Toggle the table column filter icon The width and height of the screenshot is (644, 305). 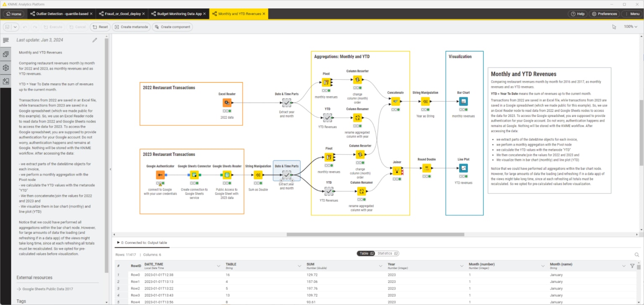[632, 266]
